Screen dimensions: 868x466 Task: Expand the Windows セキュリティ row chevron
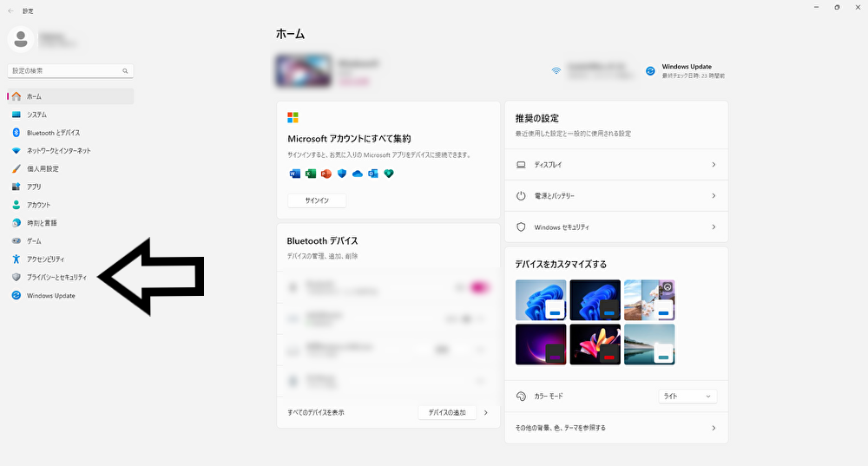(713, 226)
